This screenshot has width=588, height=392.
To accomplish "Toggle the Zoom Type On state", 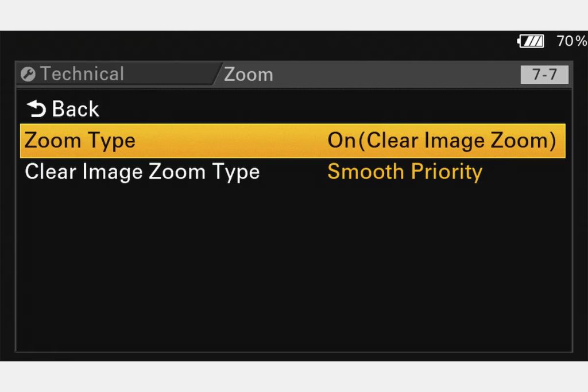I will point(341,141).
